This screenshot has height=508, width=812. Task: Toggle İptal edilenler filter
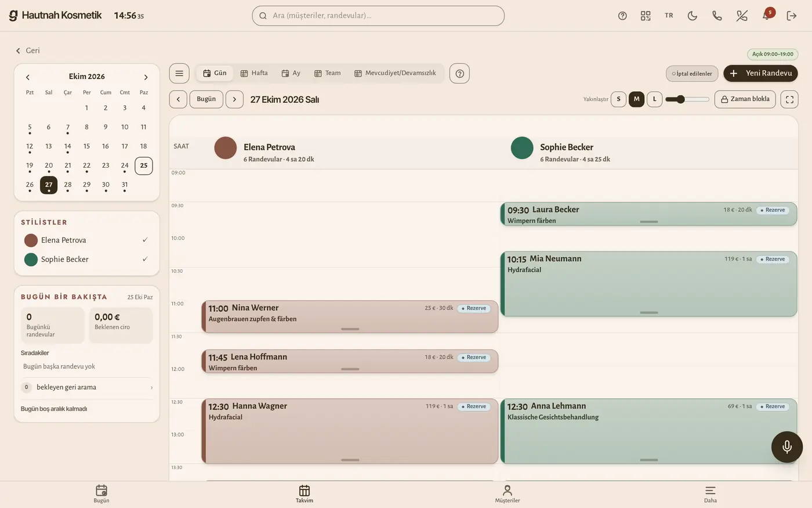click(692, 73)
